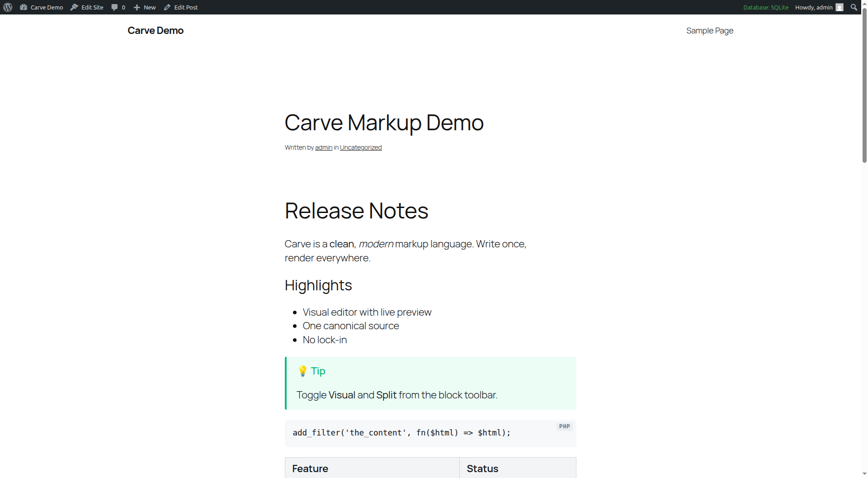
Task: Open Howdy, admin account menu
Action: pos(819,7)
